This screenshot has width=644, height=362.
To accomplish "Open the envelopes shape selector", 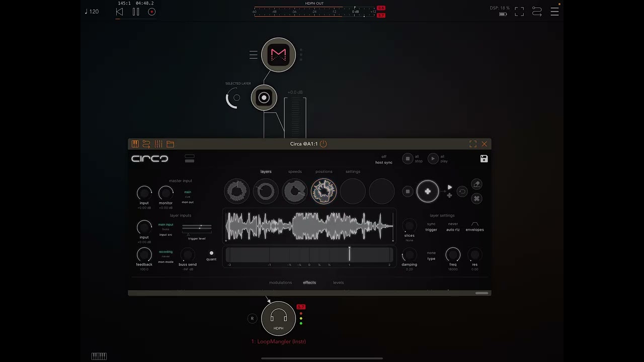I will [x=474, y=226].
